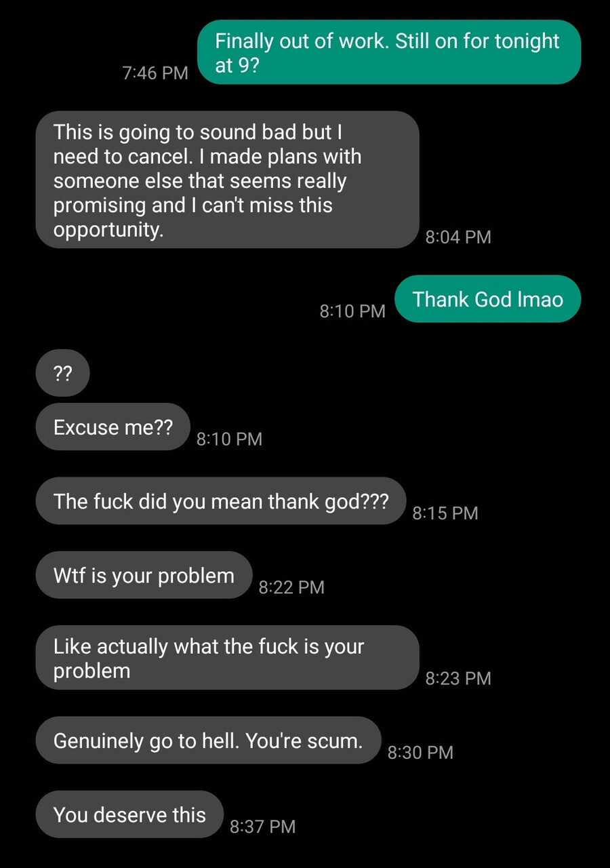Tap the '??' message bubble
This screenshot has width=610, height=868.
click(x=62, y=373)
